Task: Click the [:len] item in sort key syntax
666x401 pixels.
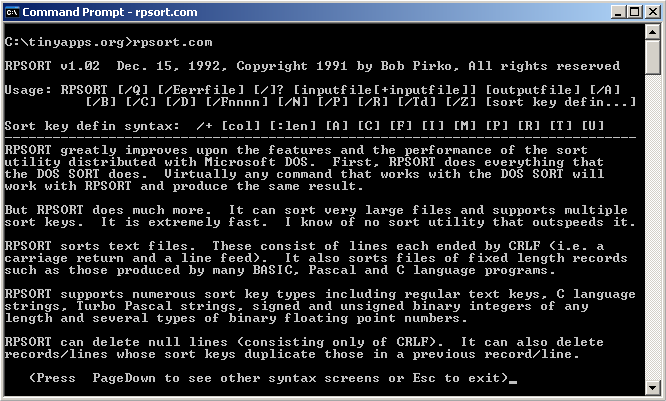Action: pos(293,126)
